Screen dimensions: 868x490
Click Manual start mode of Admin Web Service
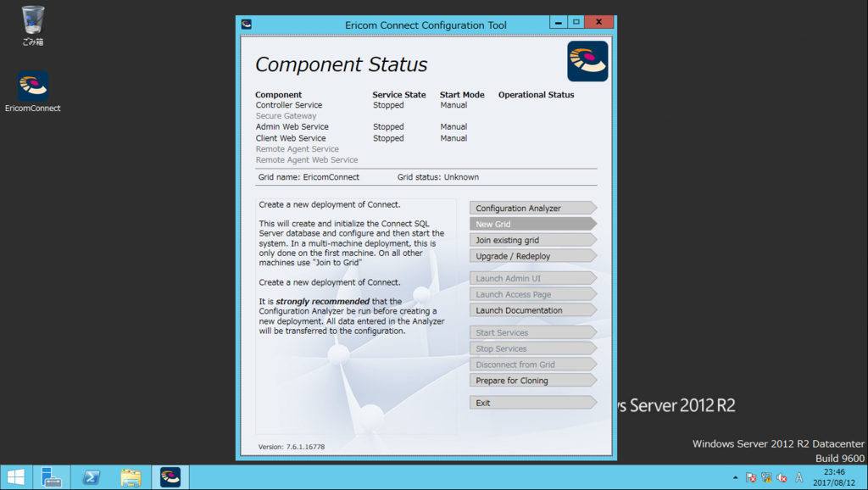[x=453, y=127]
